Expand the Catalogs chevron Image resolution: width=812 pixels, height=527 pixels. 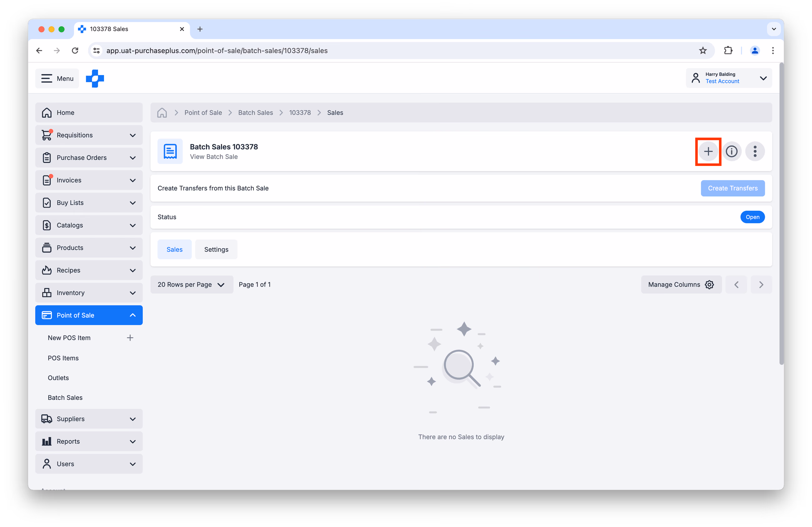click(133, 225)
